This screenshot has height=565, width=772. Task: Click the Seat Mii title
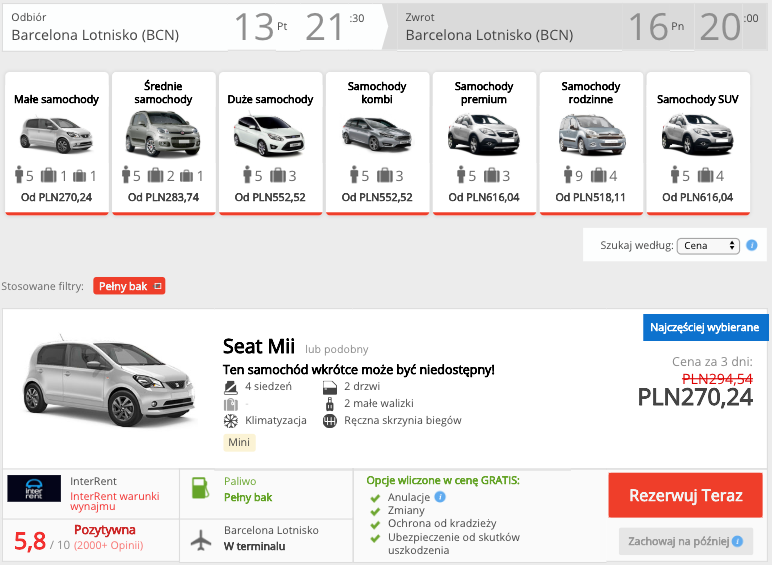(x=259, y=346)
